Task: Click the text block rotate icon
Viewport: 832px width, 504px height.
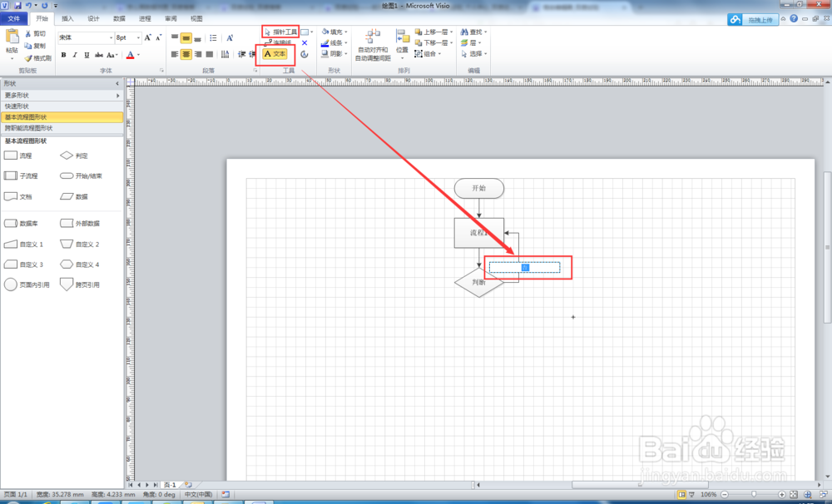Action: point(305,54)
